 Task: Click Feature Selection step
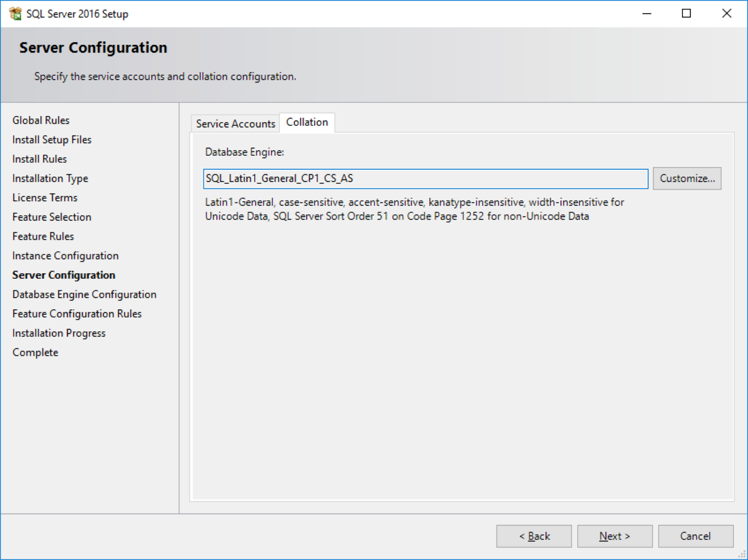point(52,217)
